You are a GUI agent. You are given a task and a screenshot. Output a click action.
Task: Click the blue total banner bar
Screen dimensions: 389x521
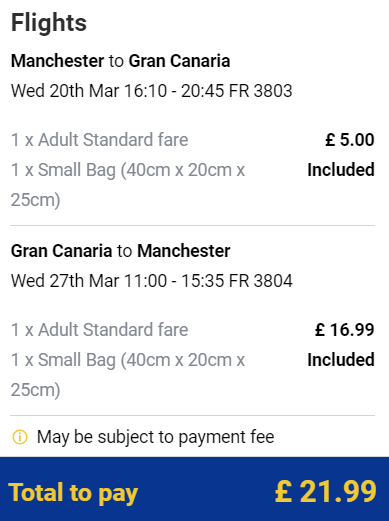coord(194,489)
